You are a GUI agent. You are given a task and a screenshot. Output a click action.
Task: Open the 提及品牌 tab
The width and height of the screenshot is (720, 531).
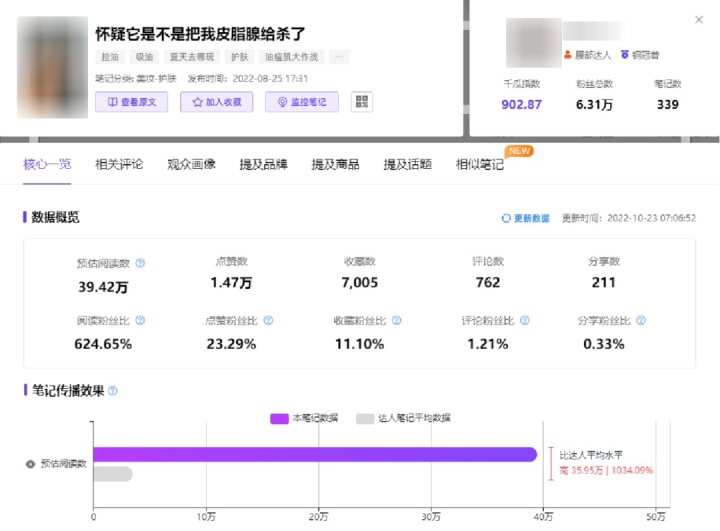(x=264, y=164)
